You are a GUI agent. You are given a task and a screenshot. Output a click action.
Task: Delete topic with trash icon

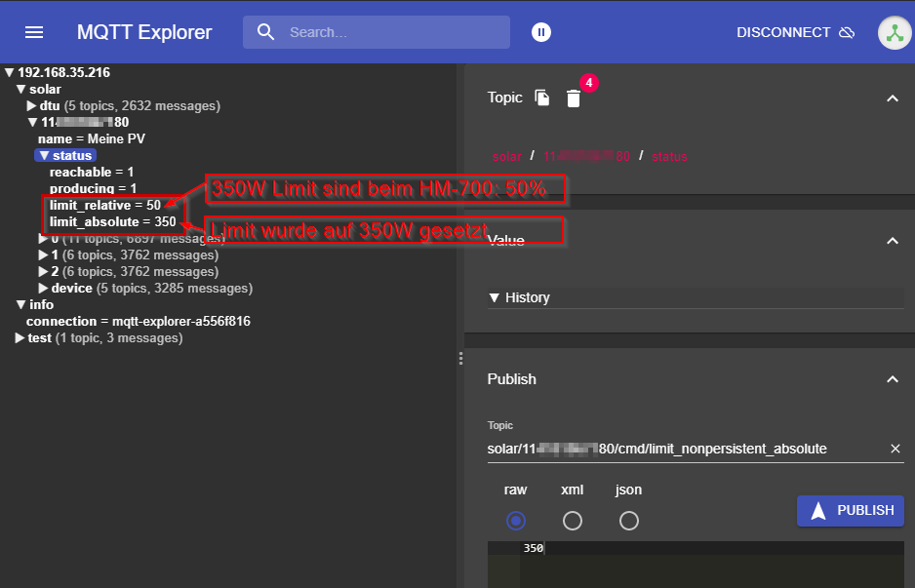(x=574, y=98)
